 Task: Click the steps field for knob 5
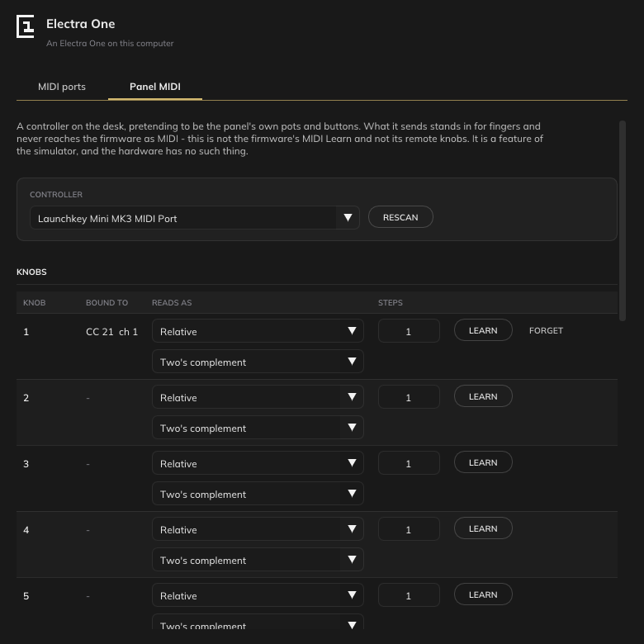[x=409, y=595]
